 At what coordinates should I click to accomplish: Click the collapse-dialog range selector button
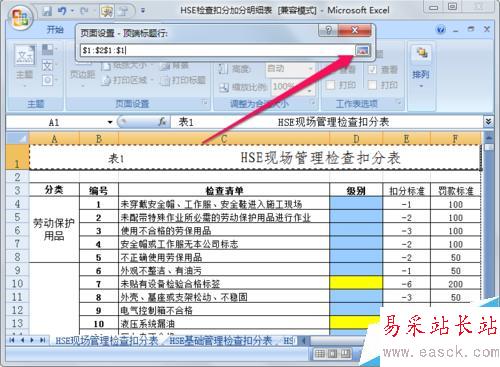pos(362,51)
